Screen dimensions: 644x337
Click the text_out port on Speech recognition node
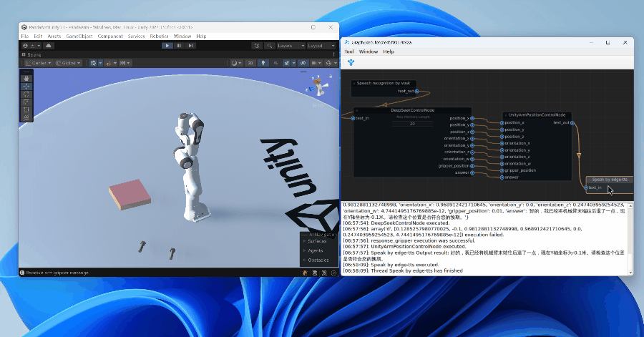pos(416,91)
